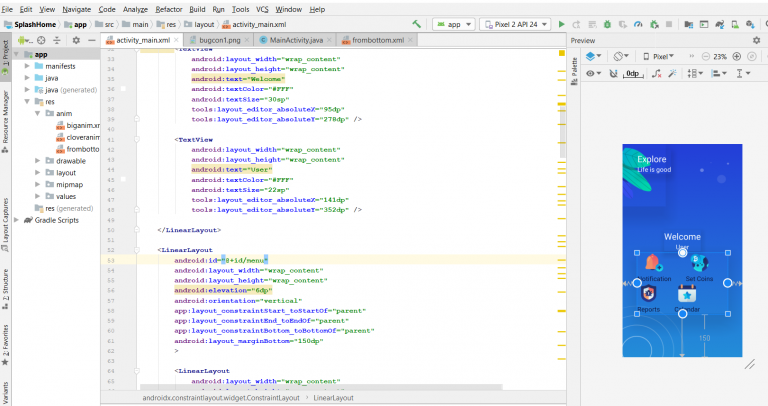Screen dimensions: 768x406
Task: Collapse the anim folder in project tree
Action: 37,114
